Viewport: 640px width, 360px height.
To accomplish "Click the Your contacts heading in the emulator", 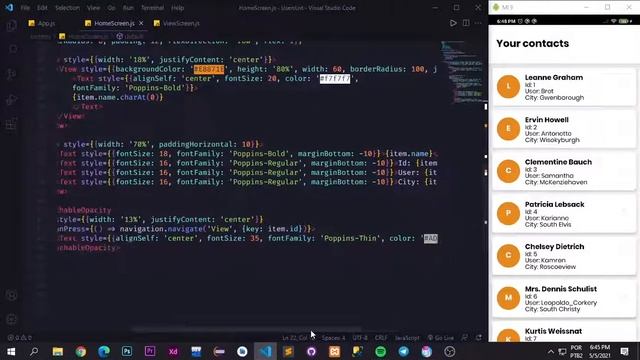I will (532, 43).
